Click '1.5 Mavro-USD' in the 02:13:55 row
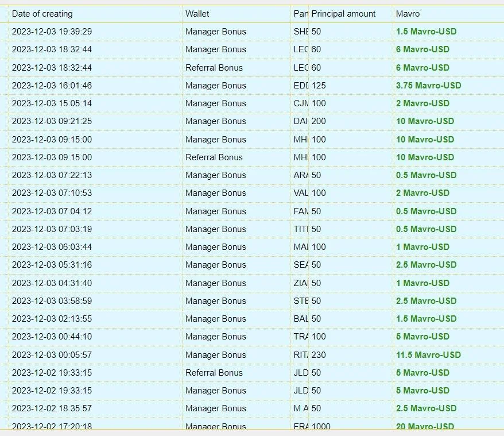The height and width of the screenshot is (436, 504). (426, 319)
